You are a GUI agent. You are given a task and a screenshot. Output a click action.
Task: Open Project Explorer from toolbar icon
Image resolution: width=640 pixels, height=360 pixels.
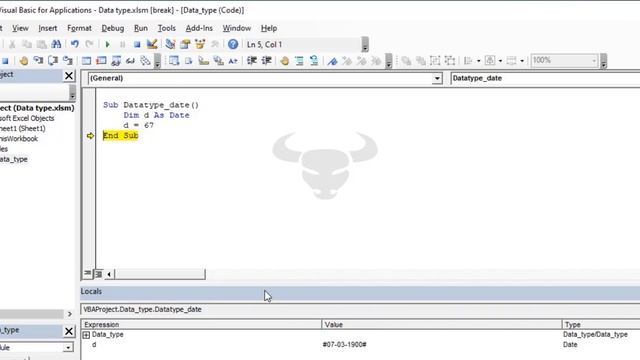pyautogui.click(x=170, y=44)
